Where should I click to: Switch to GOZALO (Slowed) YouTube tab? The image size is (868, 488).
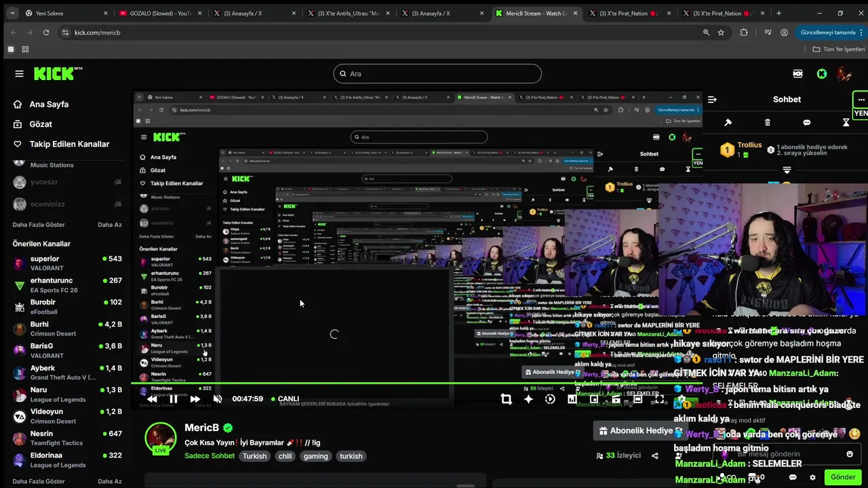[160, 13]
